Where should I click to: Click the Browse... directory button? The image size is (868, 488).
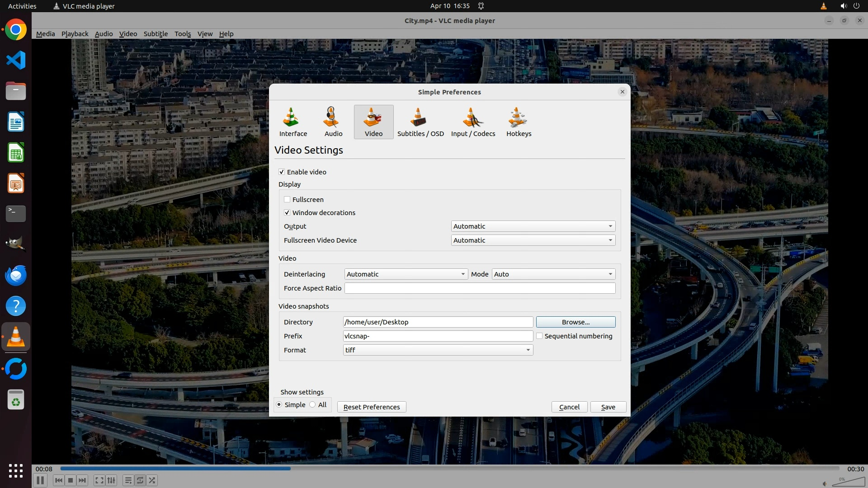tap(575, 322)
